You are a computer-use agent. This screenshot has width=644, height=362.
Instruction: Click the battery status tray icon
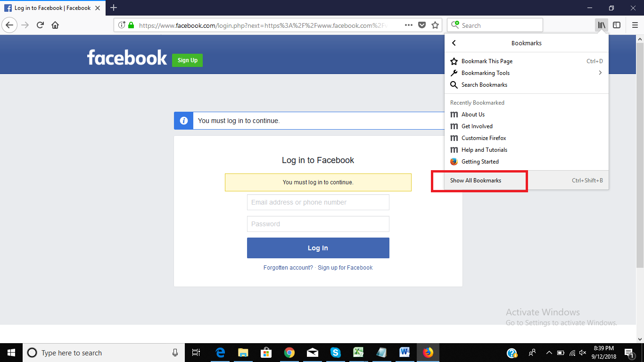561,353
